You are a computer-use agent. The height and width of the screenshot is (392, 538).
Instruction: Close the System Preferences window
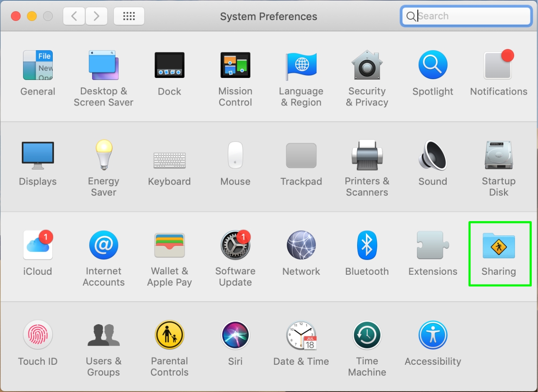coord(16,16)
